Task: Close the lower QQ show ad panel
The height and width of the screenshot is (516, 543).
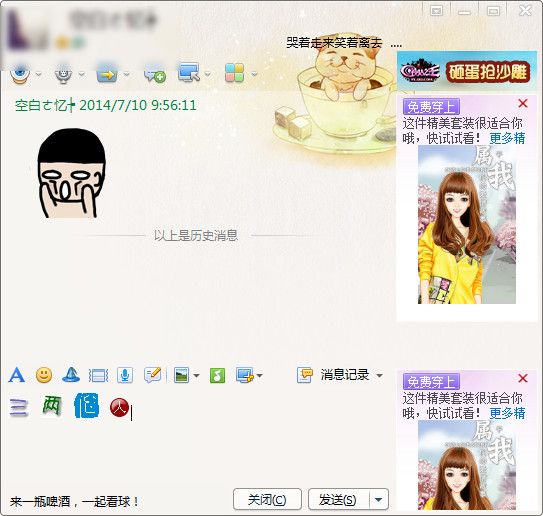Action: pyautogui.click(x=523, y=378)
